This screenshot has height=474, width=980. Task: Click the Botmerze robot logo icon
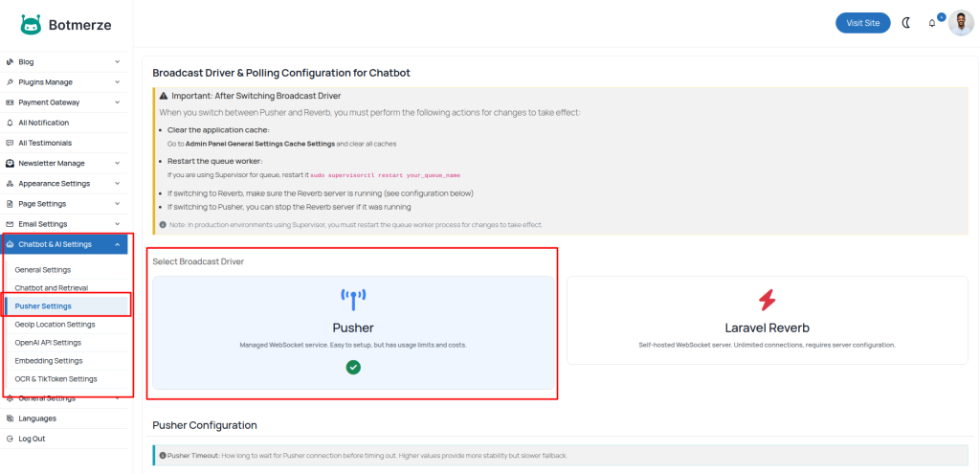click(31, 24)
